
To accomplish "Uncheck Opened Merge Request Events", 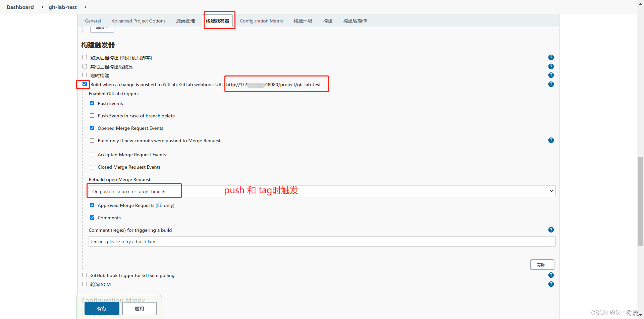I will click(92, 128).
